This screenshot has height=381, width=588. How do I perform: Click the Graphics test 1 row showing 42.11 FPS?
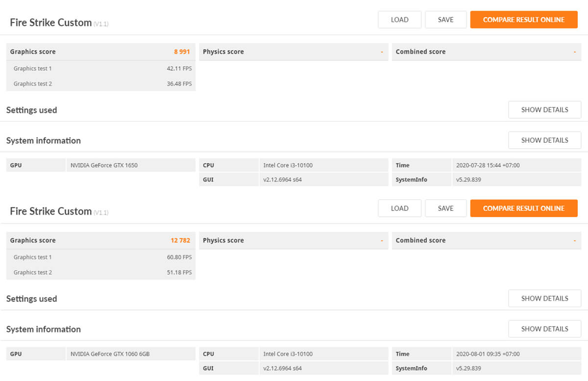click(100, 69)
